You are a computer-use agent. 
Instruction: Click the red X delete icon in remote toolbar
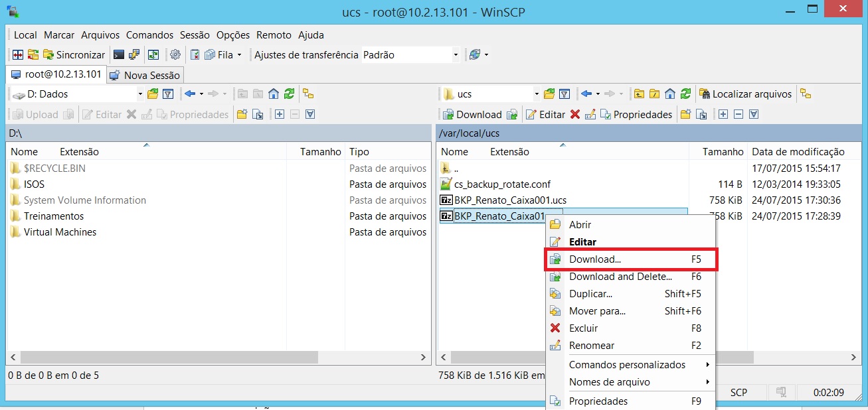[x=575, y=115]
